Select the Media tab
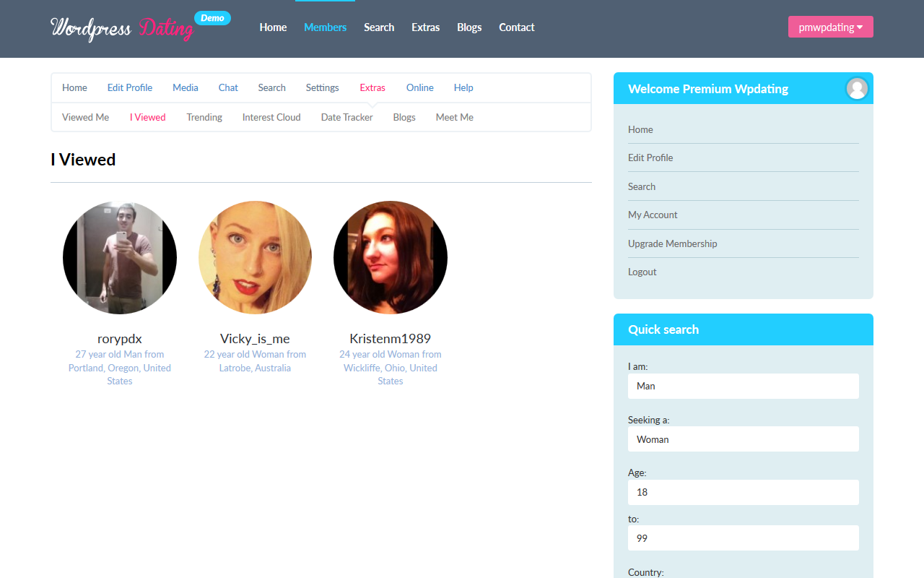 186,87
